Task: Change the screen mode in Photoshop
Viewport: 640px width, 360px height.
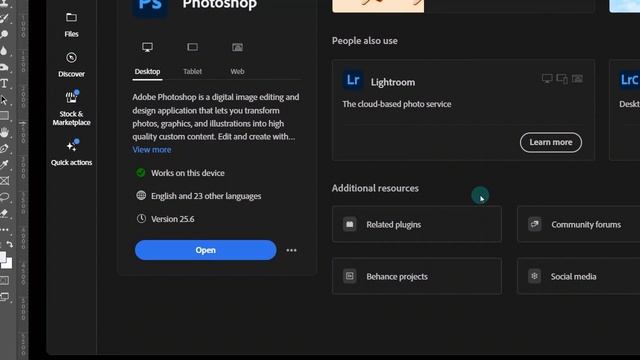Action: 4,297
